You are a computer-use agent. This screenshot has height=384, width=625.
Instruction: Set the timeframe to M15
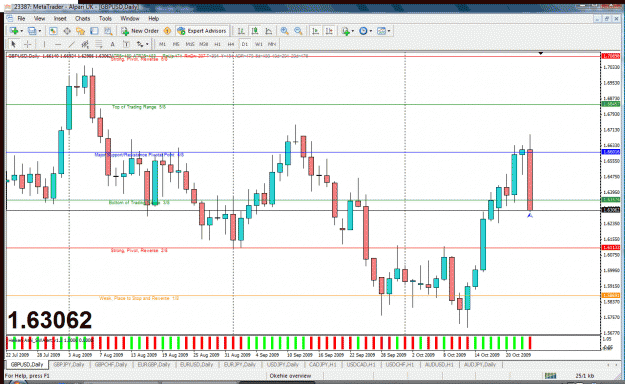click(x=190, y=44)
